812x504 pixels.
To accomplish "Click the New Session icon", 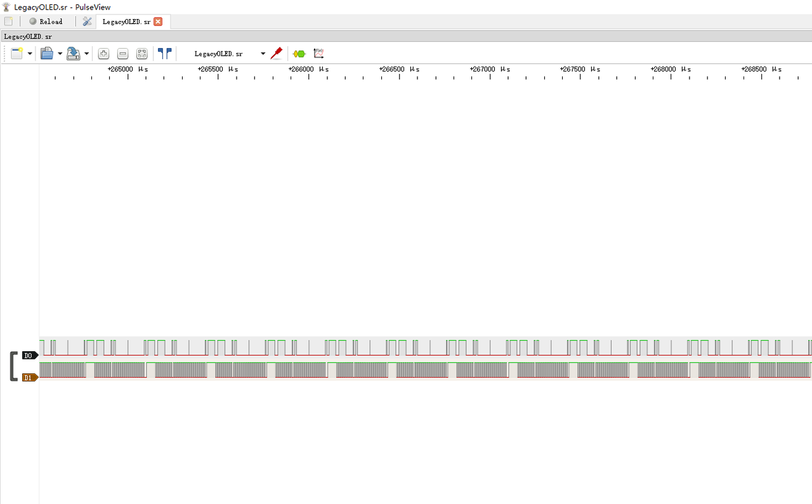I will point(16,54).
